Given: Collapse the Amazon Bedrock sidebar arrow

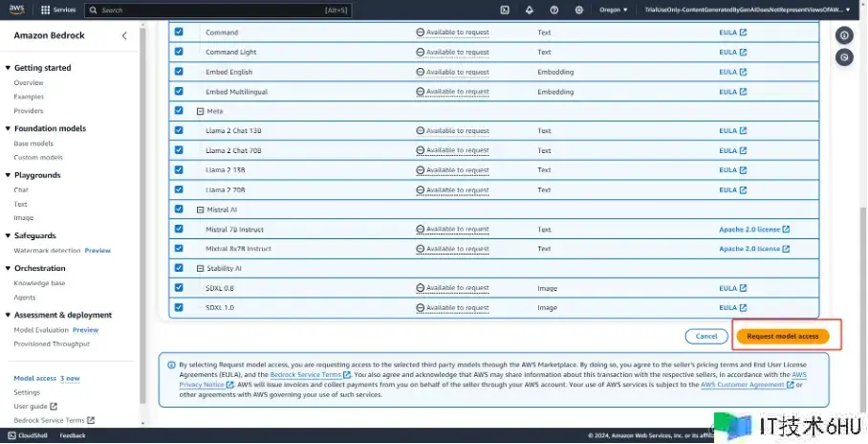Looking at the screenshot, I should 124,35.
